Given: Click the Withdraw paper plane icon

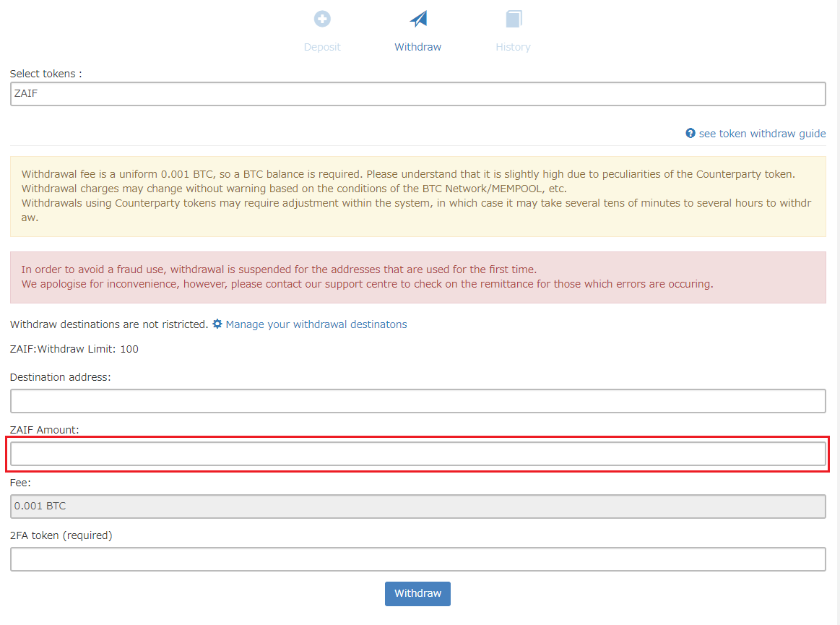Looking at the screenshot, I should click(418, 19).
